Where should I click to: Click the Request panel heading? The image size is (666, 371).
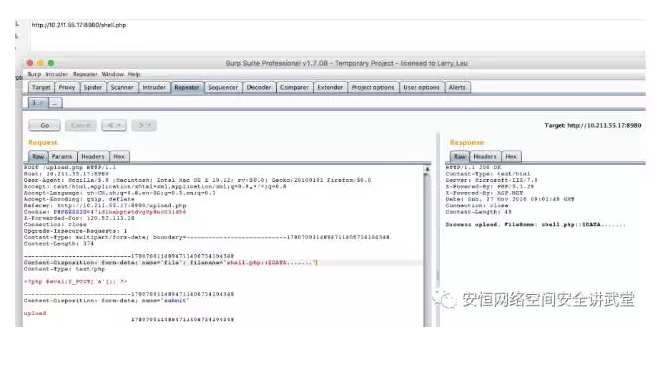[x=43, y=142]
